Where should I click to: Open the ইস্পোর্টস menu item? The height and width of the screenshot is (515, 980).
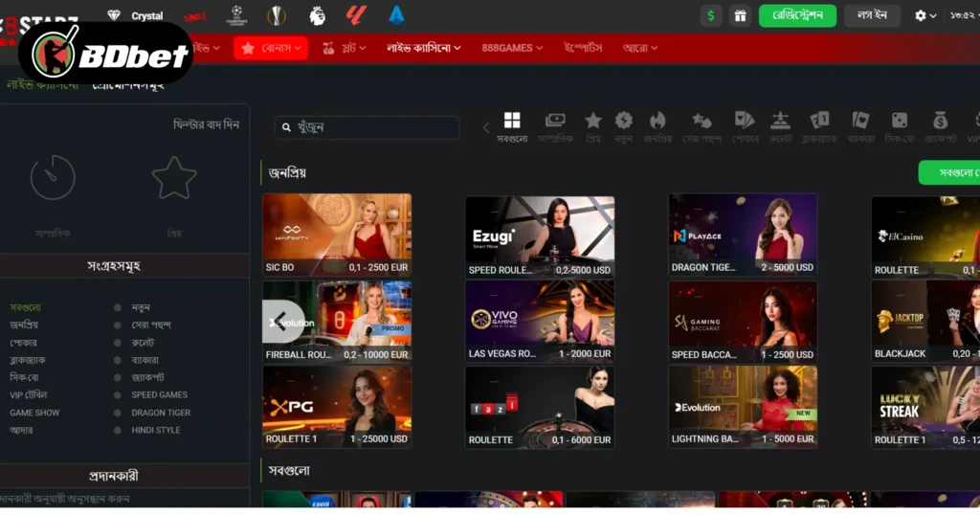583,48
